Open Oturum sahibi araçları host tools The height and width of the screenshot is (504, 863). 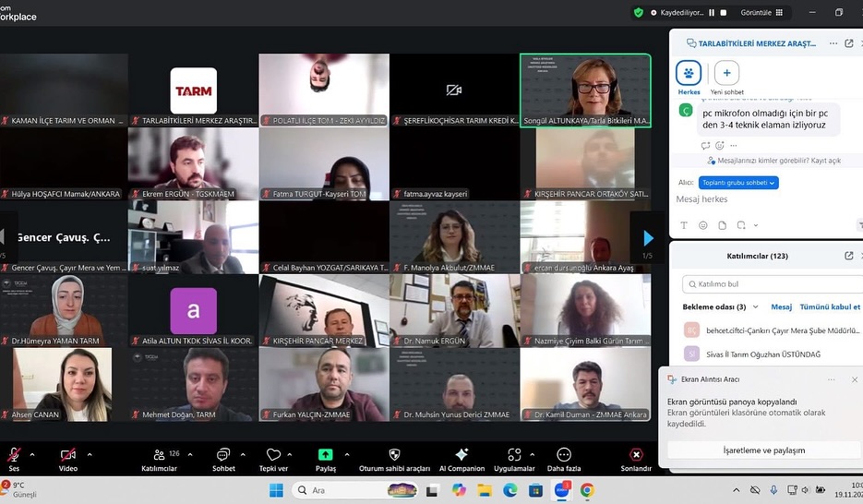[x=394, y=455]
